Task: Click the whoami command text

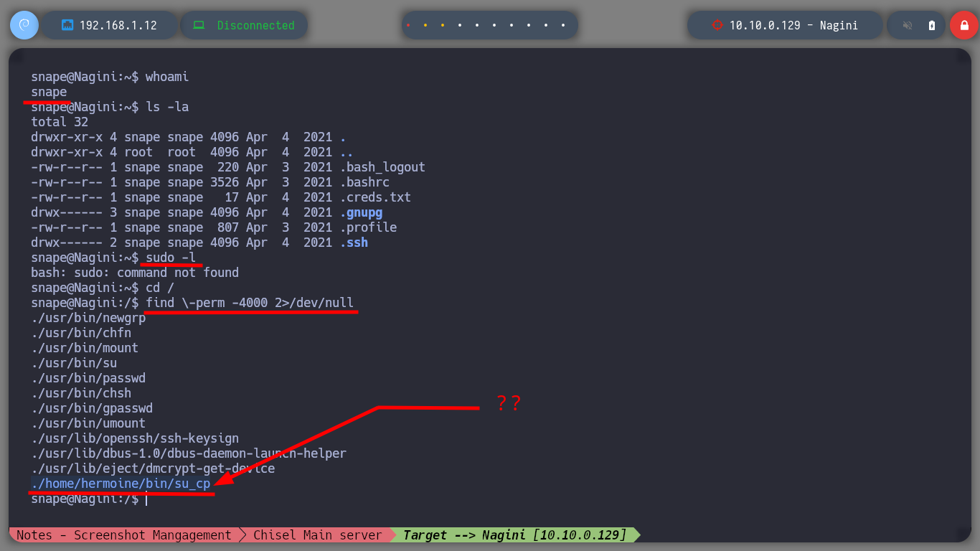Action: click(167, 77)
